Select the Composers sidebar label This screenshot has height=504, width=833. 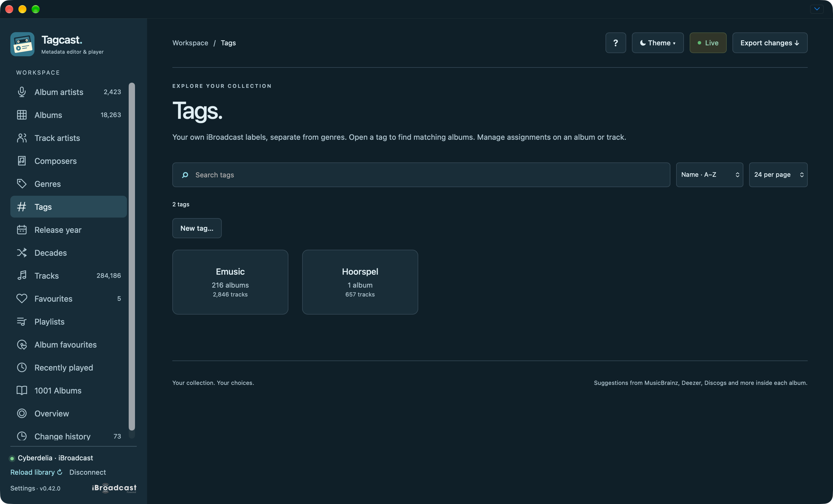point(55,161)
